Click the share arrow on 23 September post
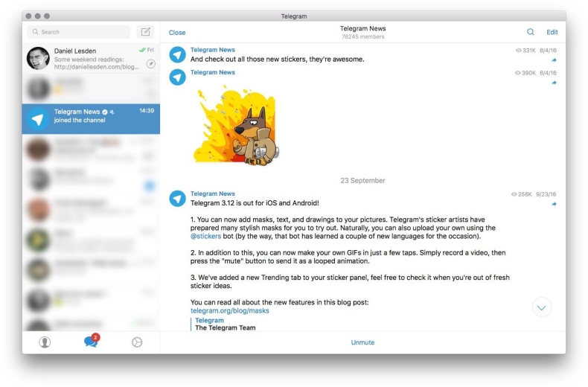This screenshot has width=588, height=387. (x=554, y=204)
